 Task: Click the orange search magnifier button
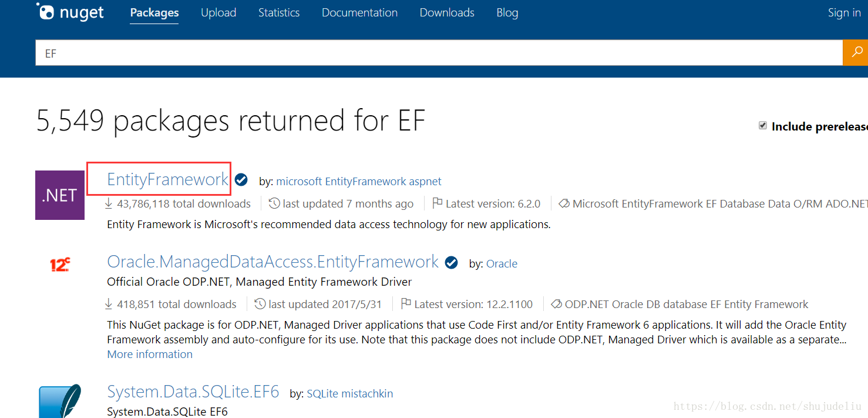tap(856, 53)
